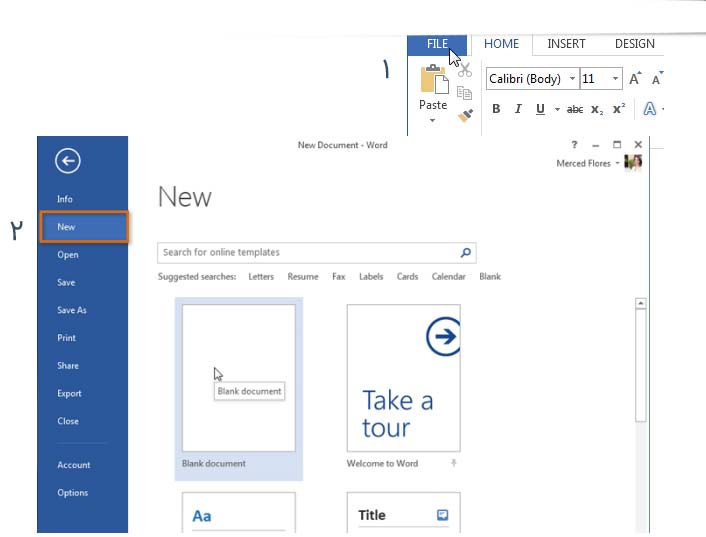Select the Format Painter brush
706x537 pixels.
click(464, 116)
